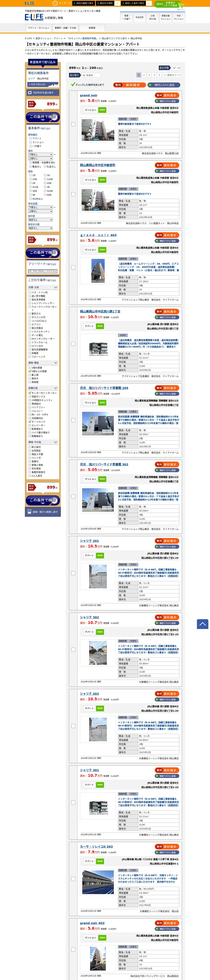Screen dimensions: 210x980
Task: Click the フリーワード keyword input field
Action: [x=43, y=271]
